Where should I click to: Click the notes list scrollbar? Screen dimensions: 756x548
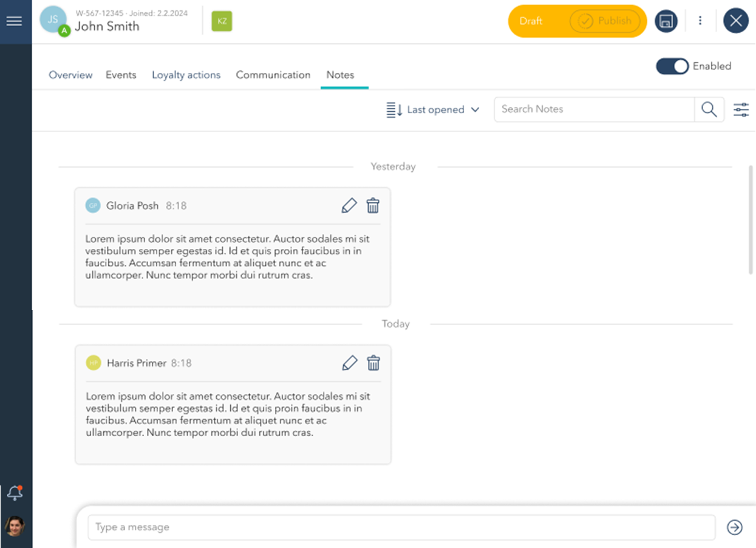pyautogui.click(x=751, y=219)
